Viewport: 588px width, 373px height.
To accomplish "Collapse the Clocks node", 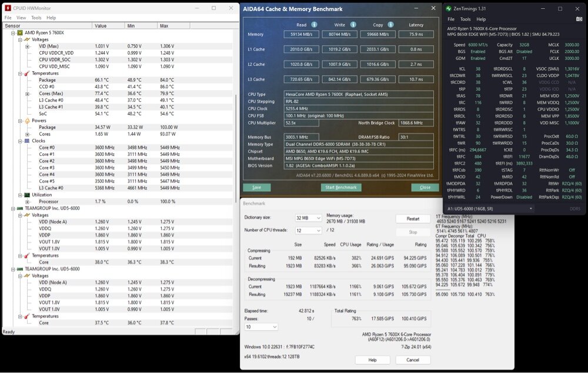I will coord(20,141).
